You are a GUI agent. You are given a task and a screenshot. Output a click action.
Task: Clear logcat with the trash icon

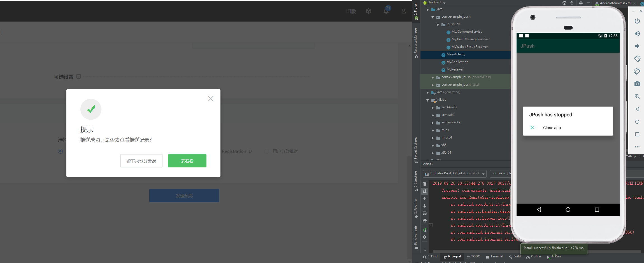tap(425, 184)
